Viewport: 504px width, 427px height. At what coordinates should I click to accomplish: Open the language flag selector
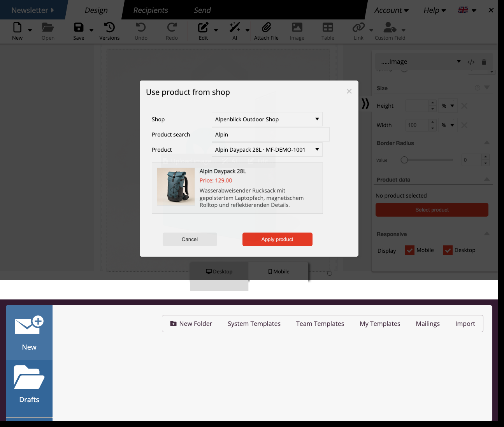(467, 10)
